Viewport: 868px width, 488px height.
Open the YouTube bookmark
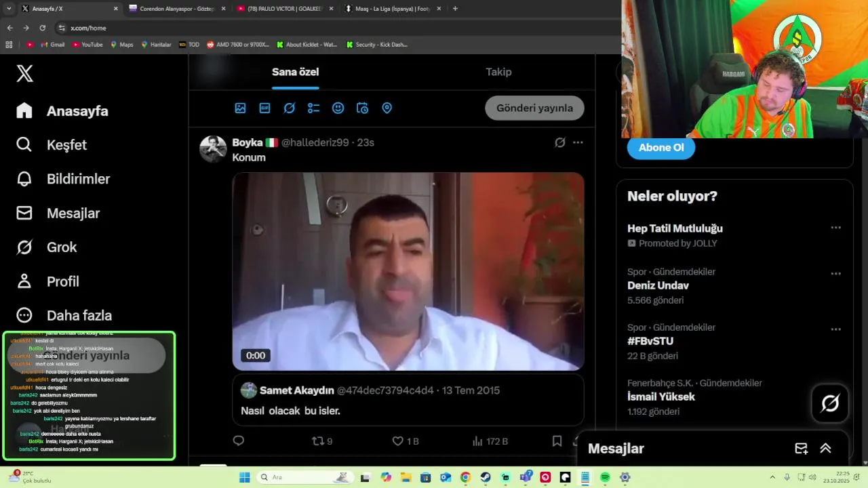87,45
